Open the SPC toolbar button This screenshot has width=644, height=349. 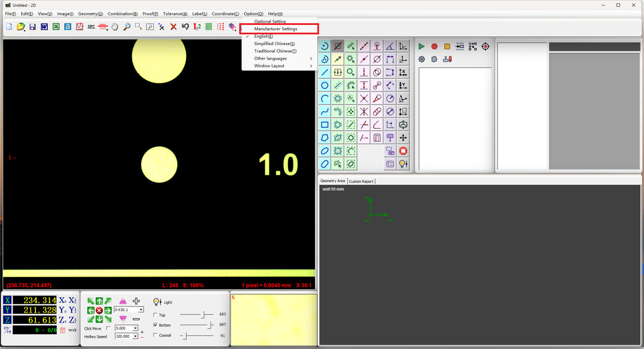pyautogui.click(x=91, y=27)
